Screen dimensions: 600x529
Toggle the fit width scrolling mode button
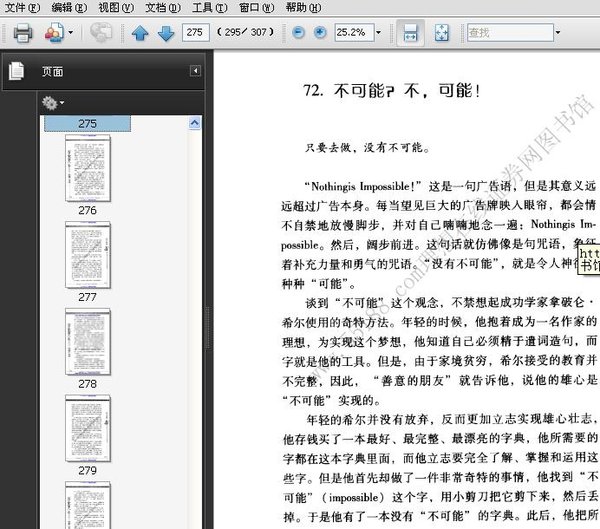[409, 33]
